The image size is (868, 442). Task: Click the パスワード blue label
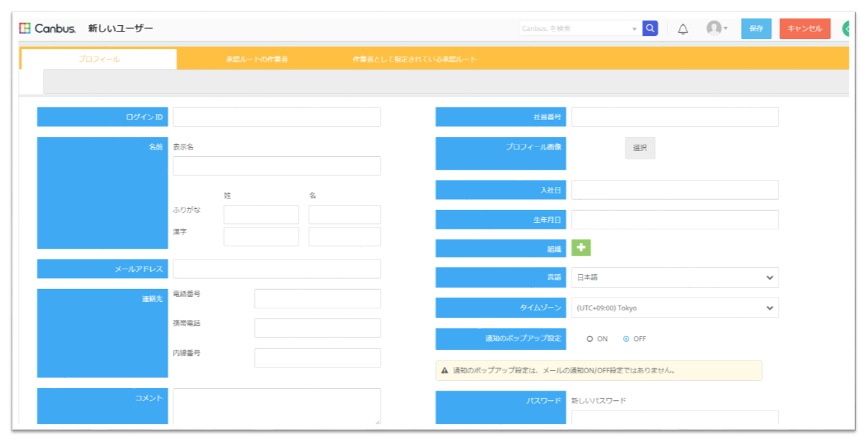pos(501,408)
